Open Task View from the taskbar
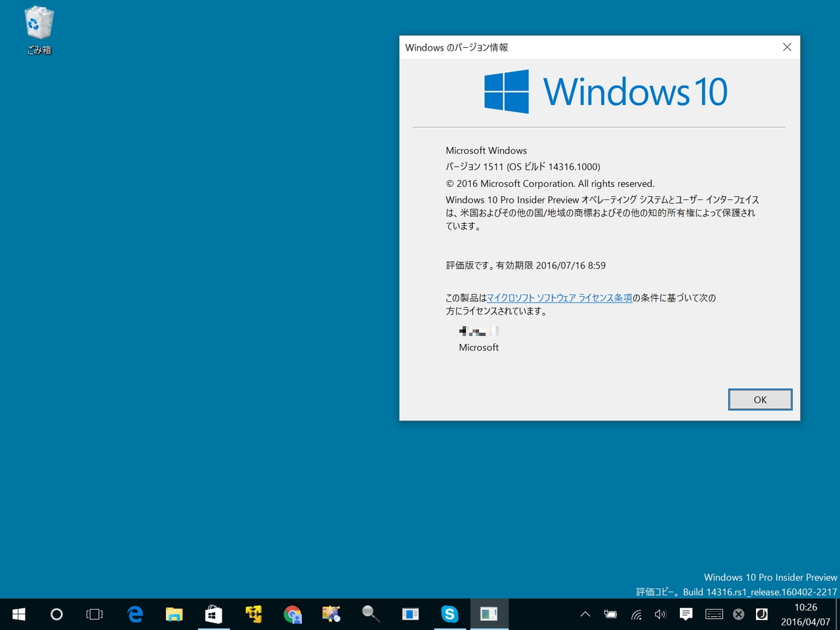The width and height of the screenshot is (840, 630). click(x=94, y=614)
